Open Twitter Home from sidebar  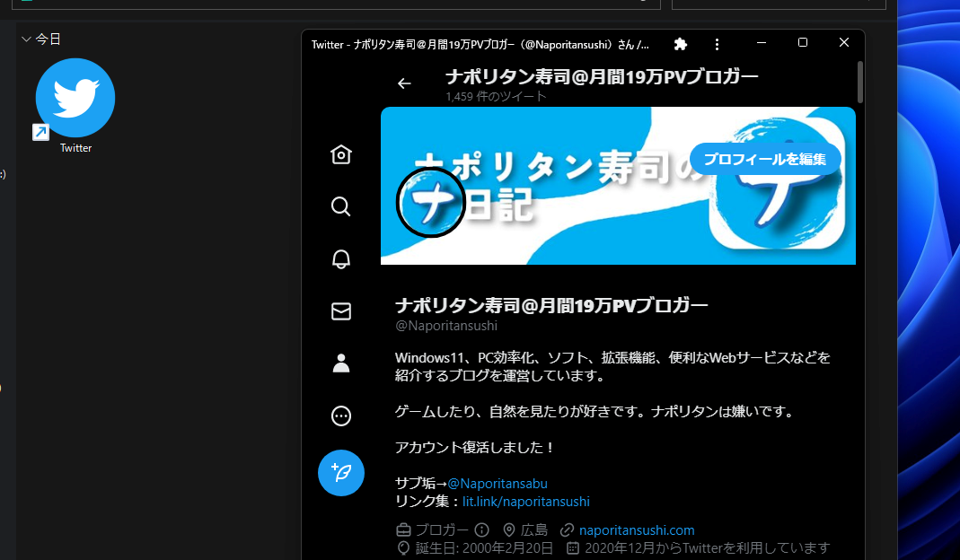tap(341, 154)
